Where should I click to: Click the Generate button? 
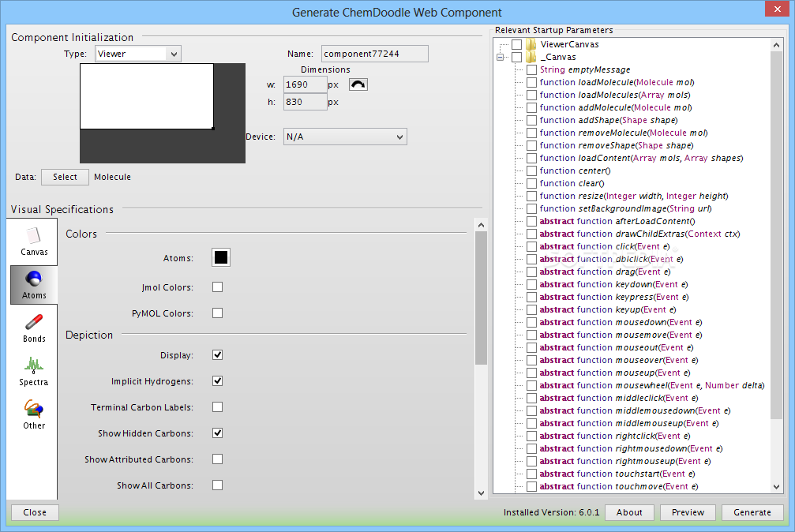coord(752,512)
